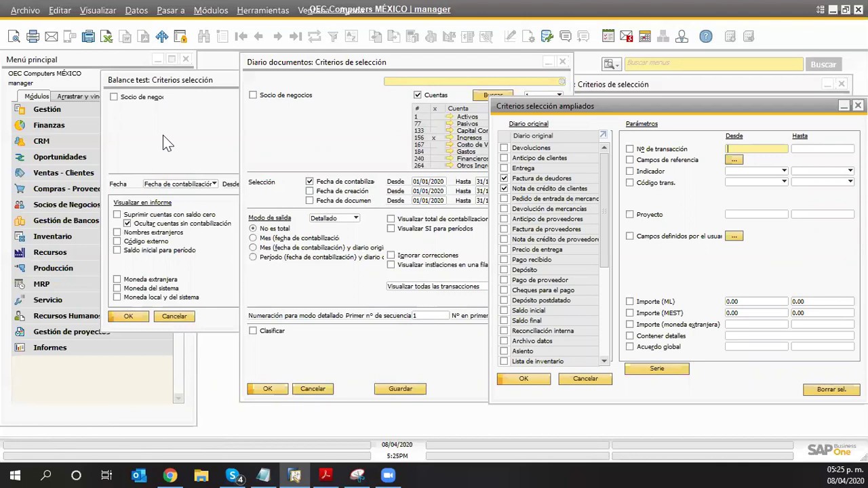Open the Módulos menu

(211, 11)
